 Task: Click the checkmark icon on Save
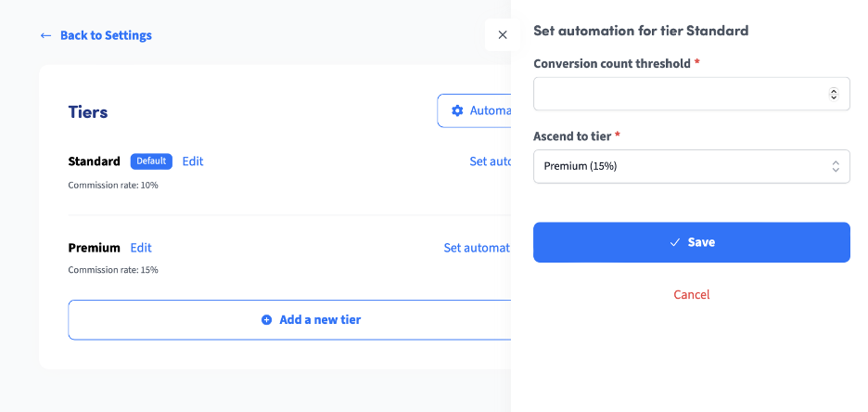tap(675, 242)
